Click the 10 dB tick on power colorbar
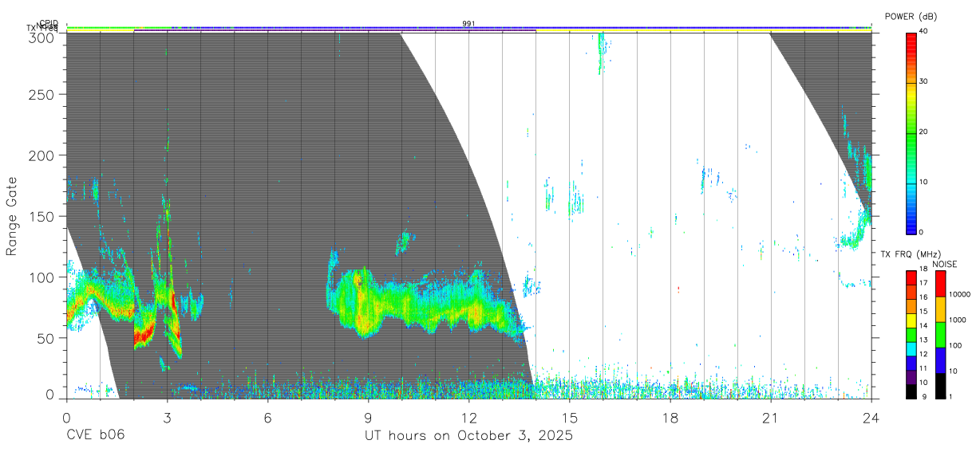The image size is (980, 452). pos(923,182)
